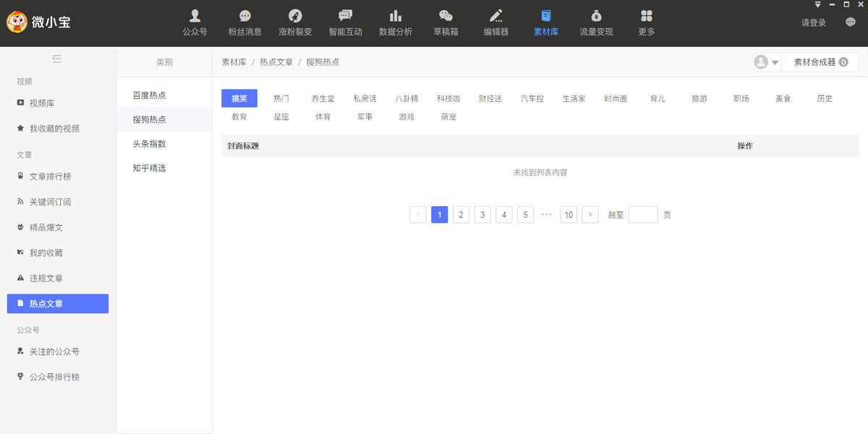Image resolution: width=868 pixels, height=434 pixels.
Task: Open 流量变现 monetization panel
Action: 595,22
